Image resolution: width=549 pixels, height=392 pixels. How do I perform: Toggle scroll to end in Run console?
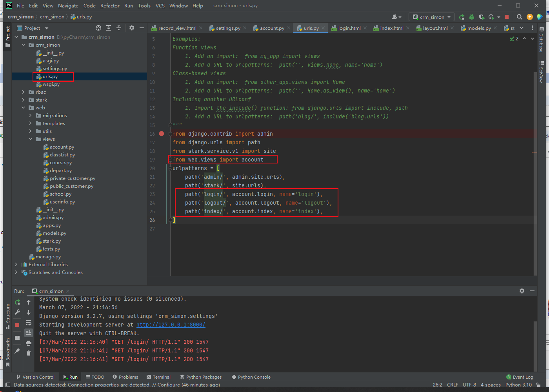29,333
